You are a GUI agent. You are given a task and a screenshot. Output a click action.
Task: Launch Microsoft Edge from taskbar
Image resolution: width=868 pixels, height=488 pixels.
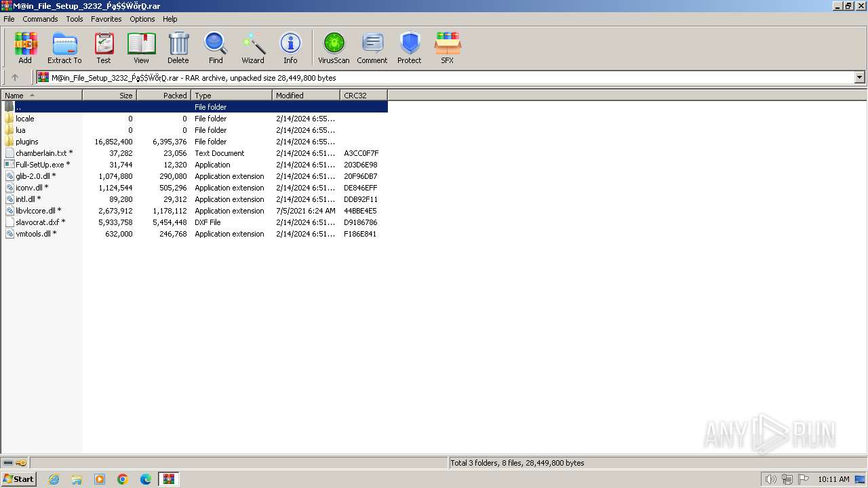tap(146, 479)
